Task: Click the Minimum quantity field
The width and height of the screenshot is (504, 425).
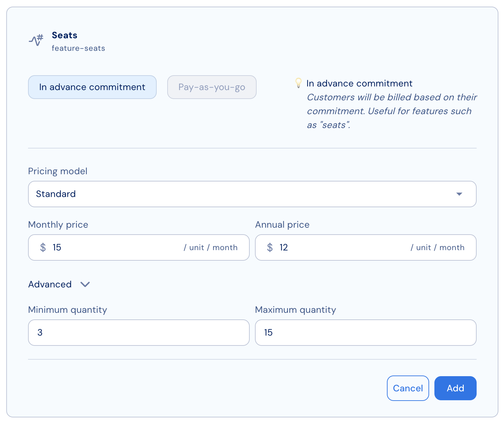Action: point(139,333)
